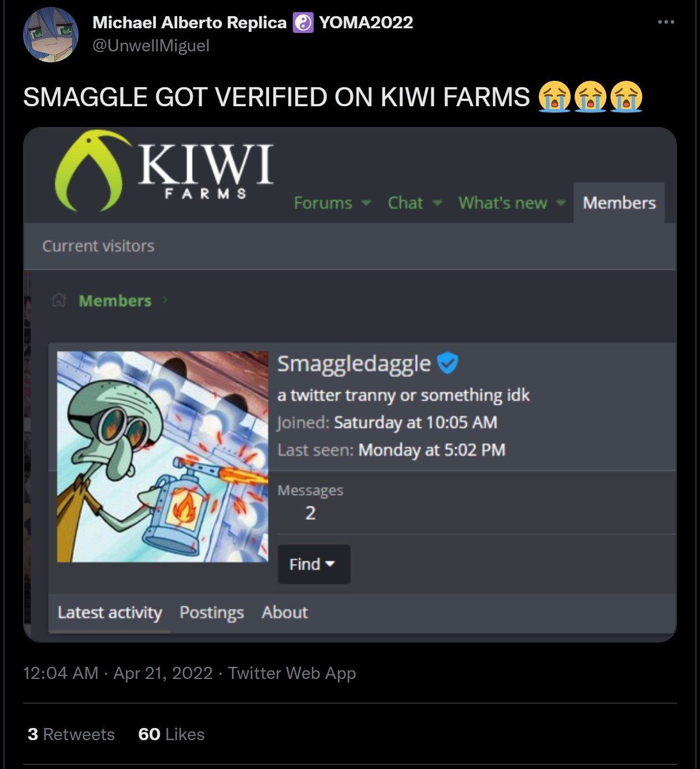The width and height of the screenshot is (700, 769).
Task: Click the blue verified badge next to Smaggledaggle
Action: [x=448, y=363]
